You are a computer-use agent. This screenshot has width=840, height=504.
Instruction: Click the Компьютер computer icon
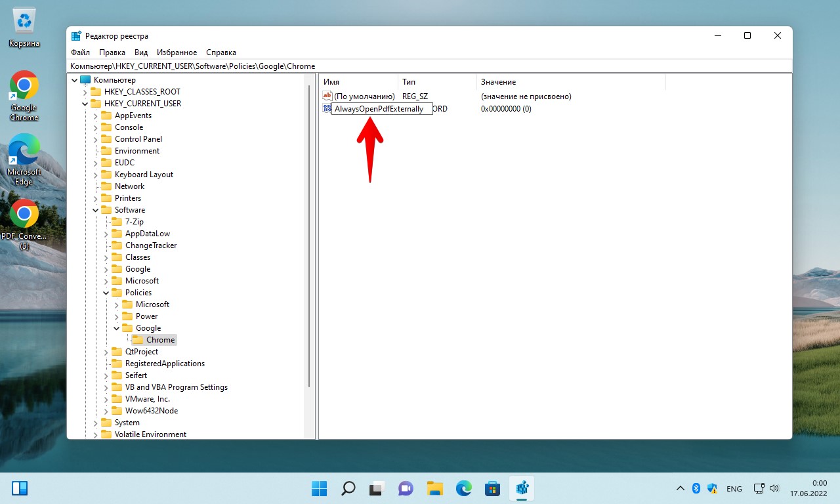pyautogui.click(x=85, y=80)
